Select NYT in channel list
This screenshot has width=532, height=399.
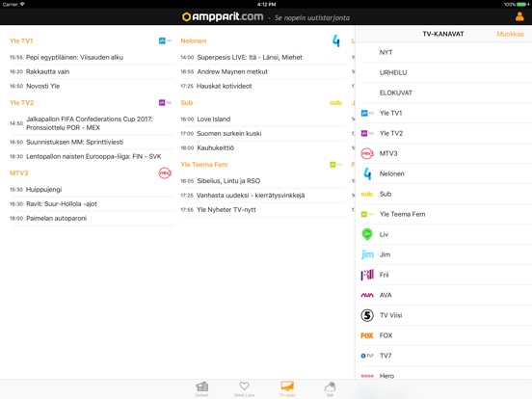coord(386,52)
